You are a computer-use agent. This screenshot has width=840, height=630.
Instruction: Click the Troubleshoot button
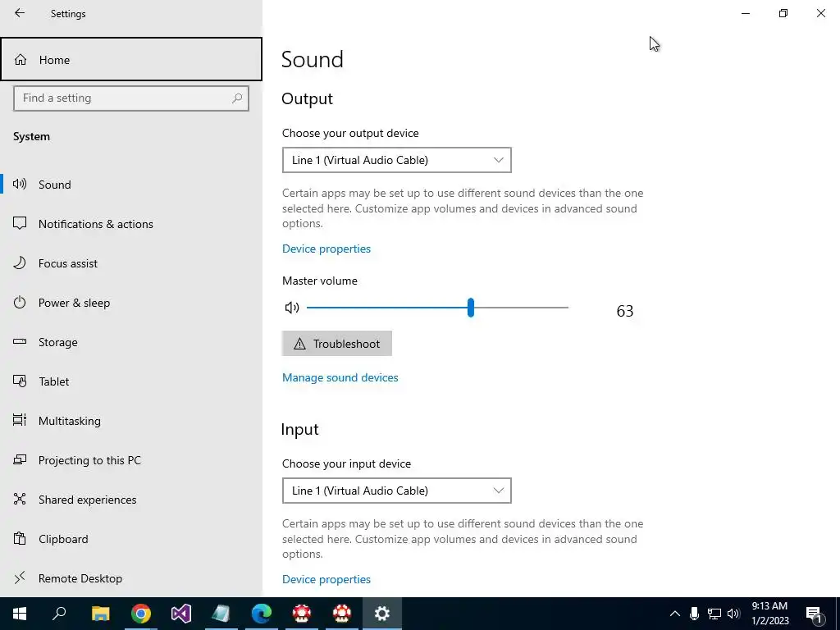337,344
